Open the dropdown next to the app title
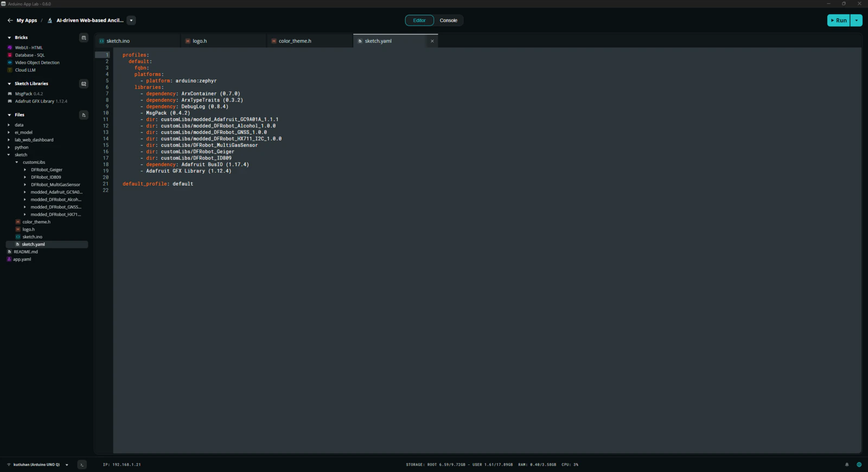 (131, 21)
